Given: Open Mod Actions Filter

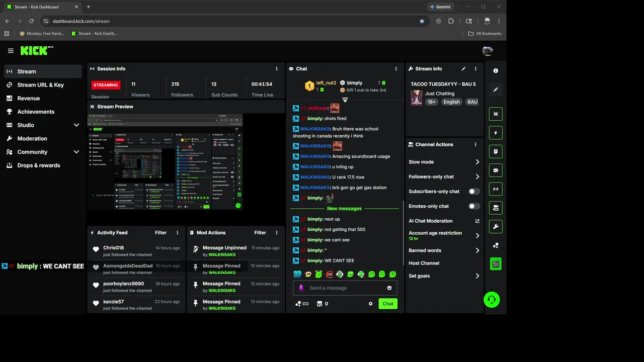Looking at the screenshot, I should point(260,233).
